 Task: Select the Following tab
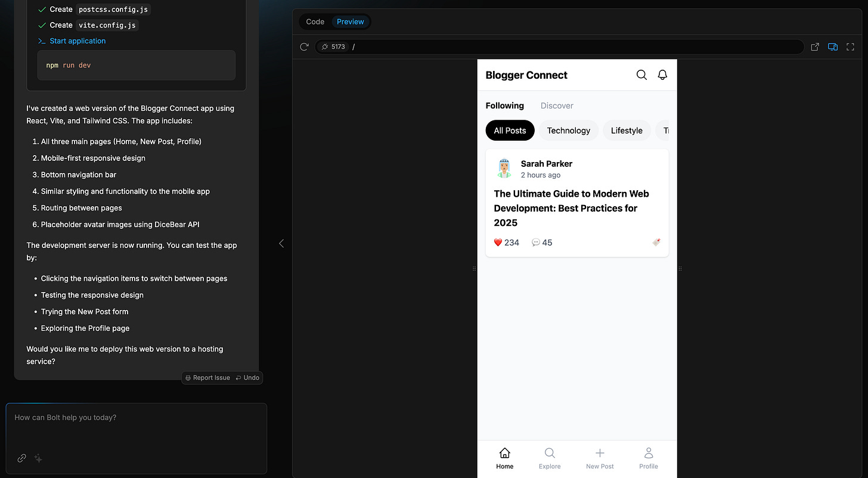click(x=505, y=105)
